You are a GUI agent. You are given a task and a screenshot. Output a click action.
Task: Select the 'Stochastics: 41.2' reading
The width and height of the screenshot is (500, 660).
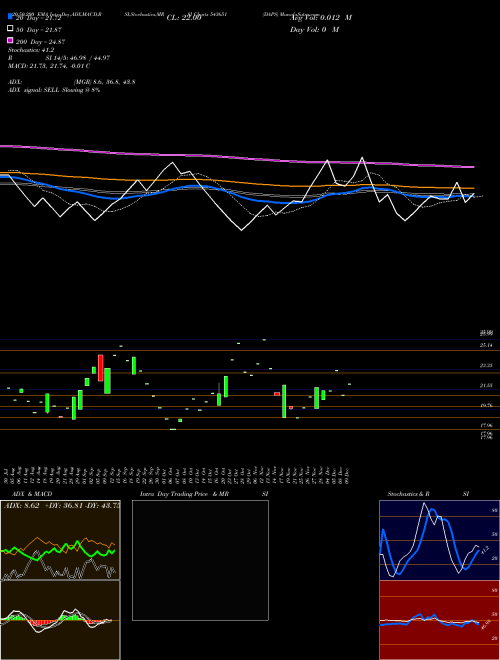coord(31,50)
